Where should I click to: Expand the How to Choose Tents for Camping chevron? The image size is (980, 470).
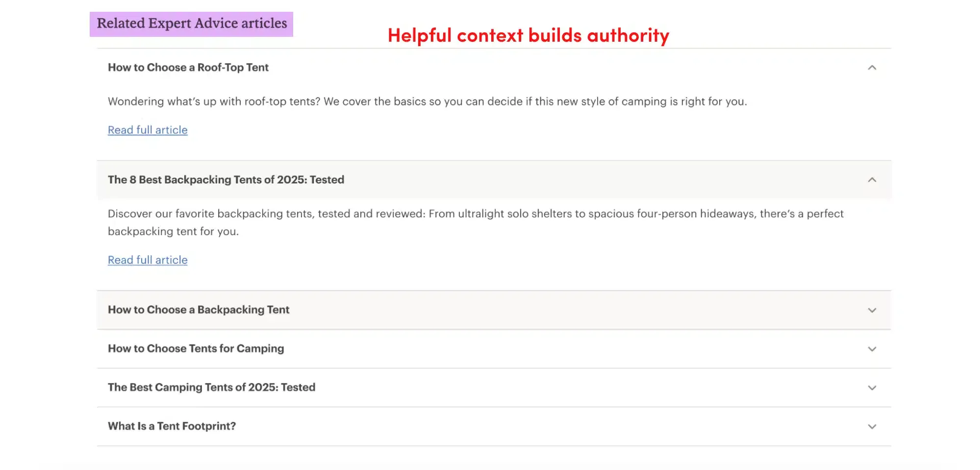coord(872,349)
